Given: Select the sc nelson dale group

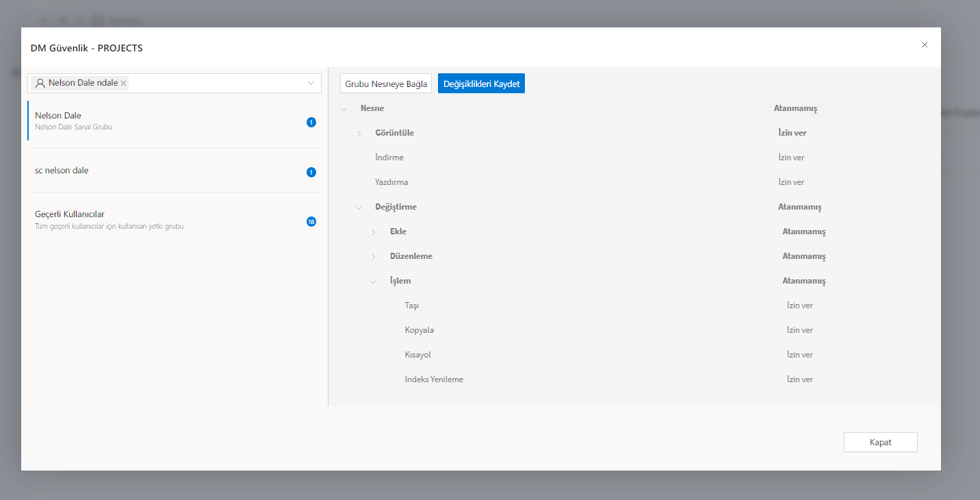Looking at the screenshot, I should point(175,171).
